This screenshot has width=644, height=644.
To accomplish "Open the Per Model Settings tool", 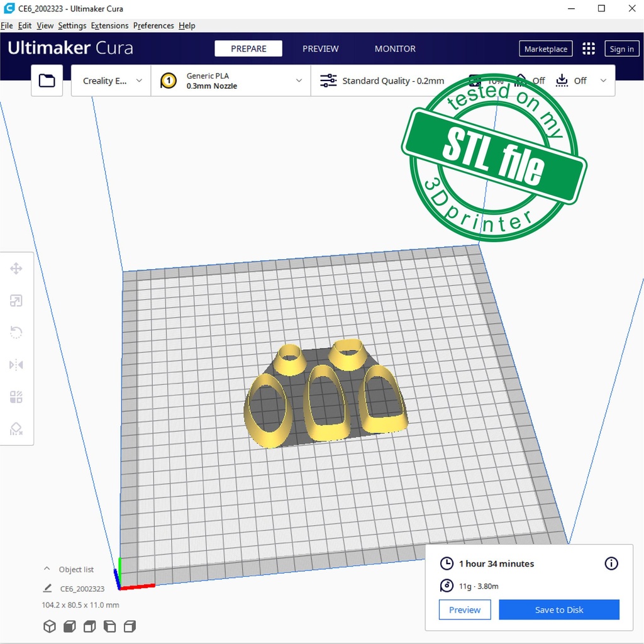I will pos(16,397).
